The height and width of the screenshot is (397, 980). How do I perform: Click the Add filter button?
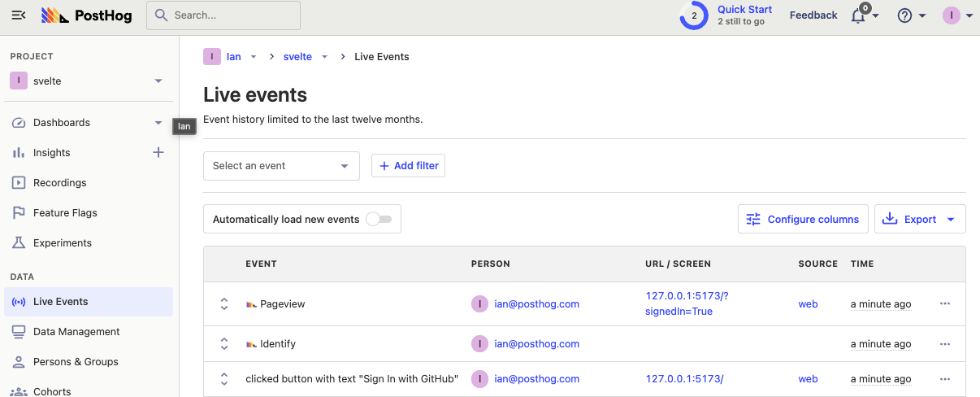(x=408, y=166)
